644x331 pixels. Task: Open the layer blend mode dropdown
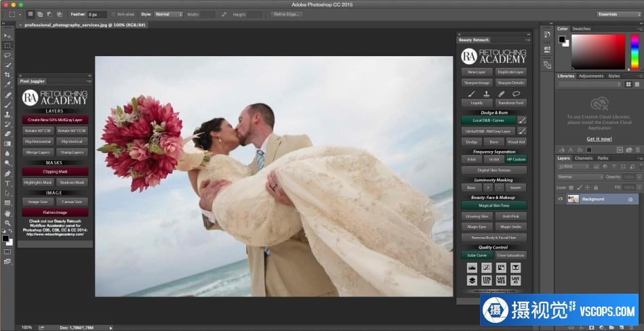(x=580, y=177)
